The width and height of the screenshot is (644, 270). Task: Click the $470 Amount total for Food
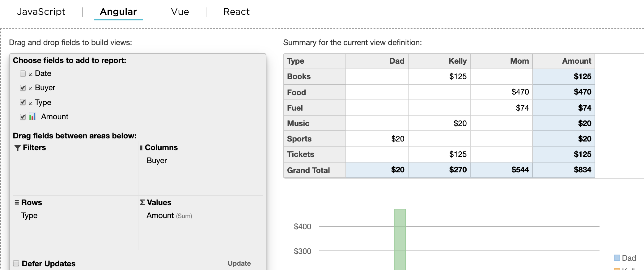pos(564,92)
